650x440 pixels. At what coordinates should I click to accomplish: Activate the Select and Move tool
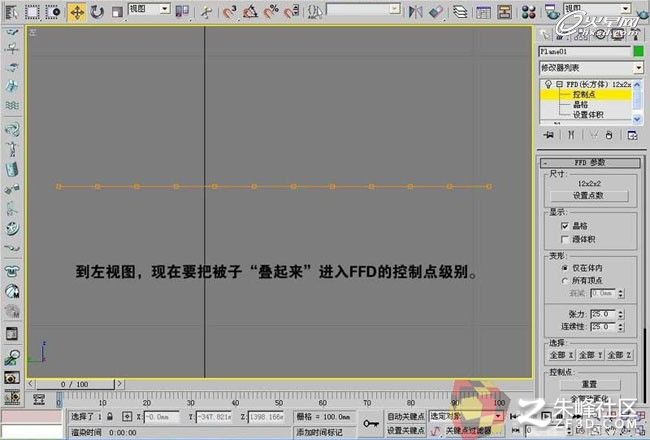click(x=77, y=12)
